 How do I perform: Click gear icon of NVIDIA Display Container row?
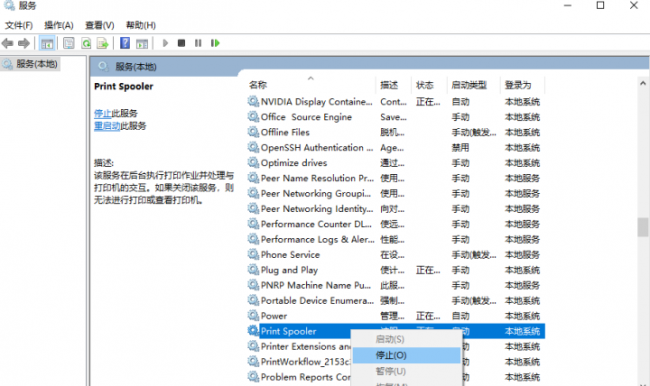(253, 101)
